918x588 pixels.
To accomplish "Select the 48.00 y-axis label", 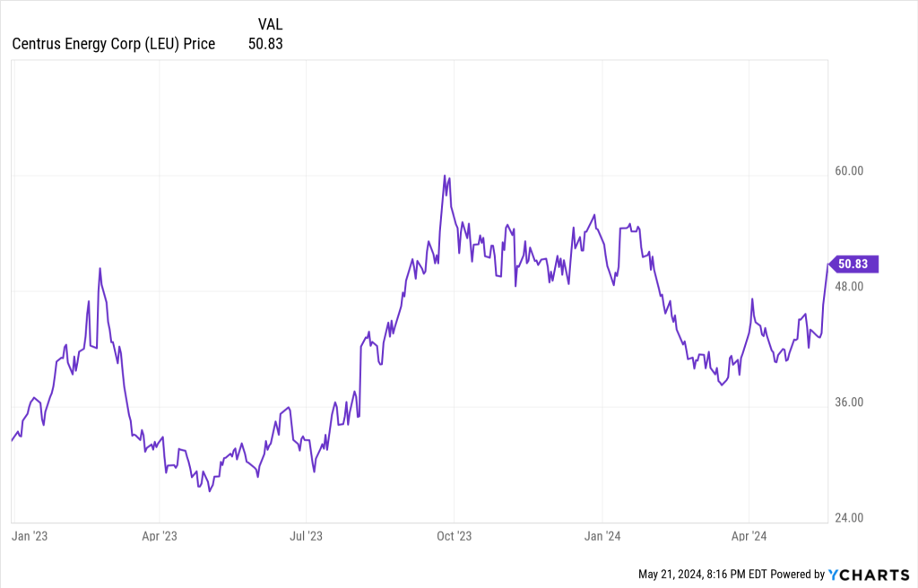I will [x=849, y=287].
